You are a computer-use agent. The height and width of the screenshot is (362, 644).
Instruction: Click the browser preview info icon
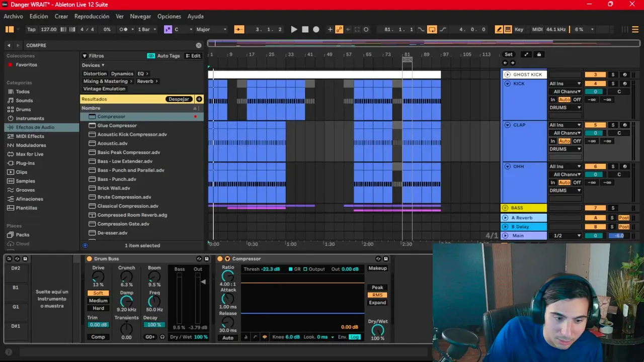tap(85, 245)
